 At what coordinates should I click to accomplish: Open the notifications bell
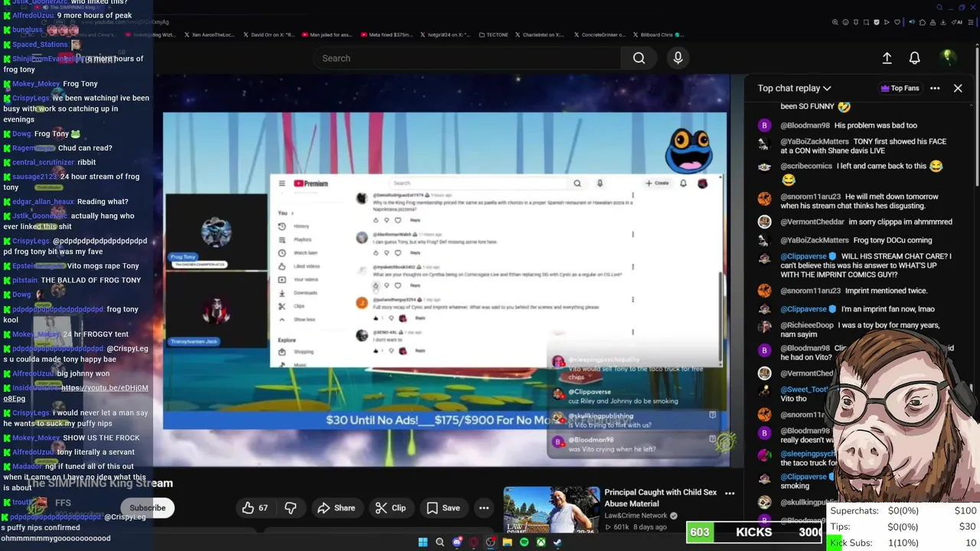pyautogui.click(x=914, y=58)
